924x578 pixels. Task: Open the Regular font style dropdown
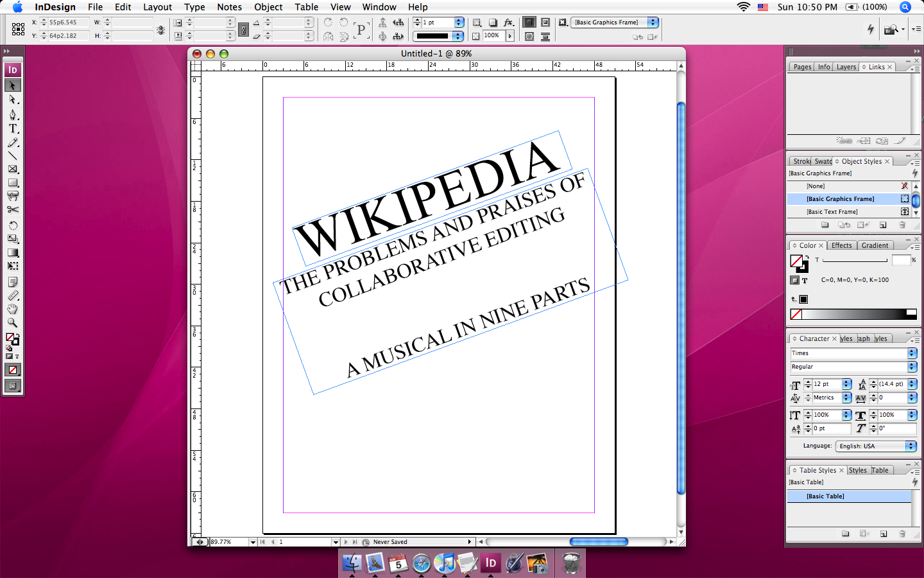click(x=912, y=367)
